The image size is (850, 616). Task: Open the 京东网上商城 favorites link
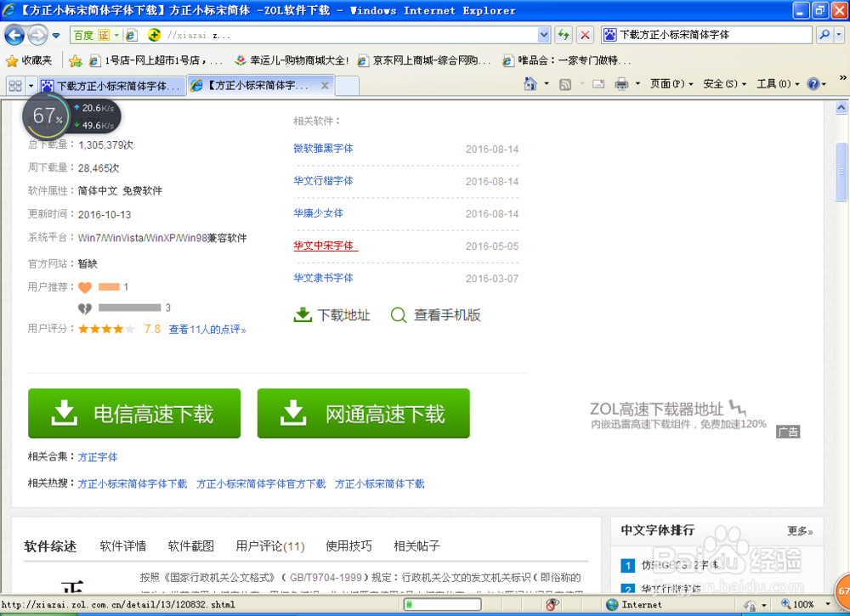[424, 60]
